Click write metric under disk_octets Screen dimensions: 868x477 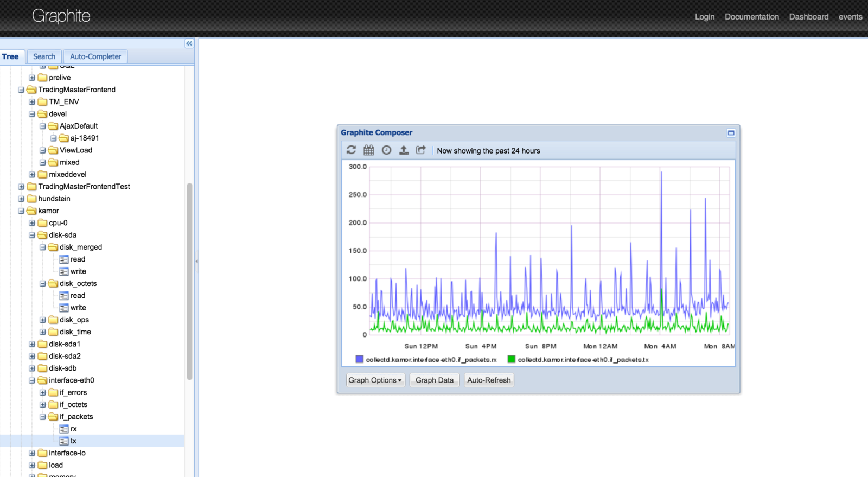(78, 308)
